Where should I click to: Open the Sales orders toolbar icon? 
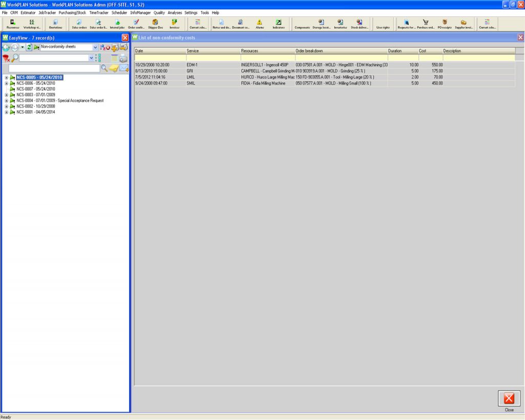tap(78, 23)
